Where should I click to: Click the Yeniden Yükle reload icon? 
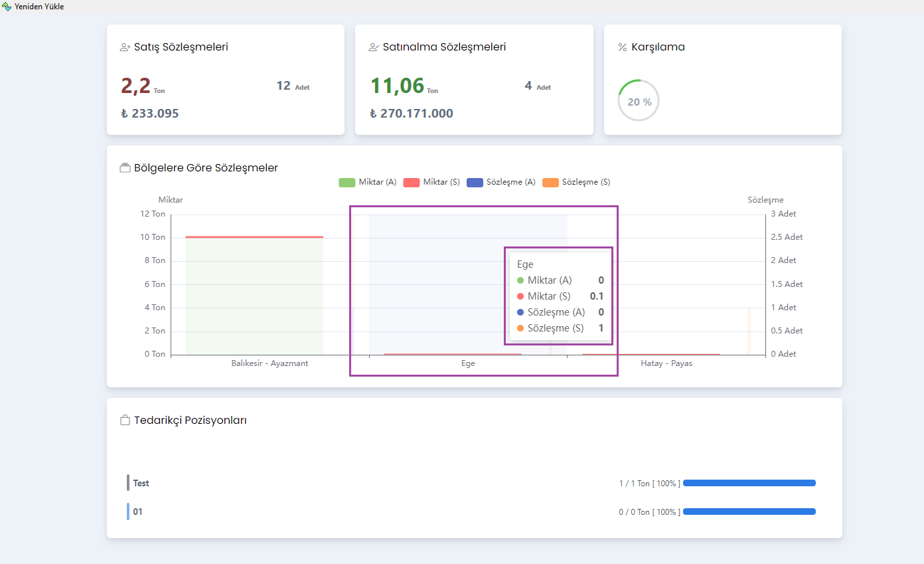(x=7, y=7)
